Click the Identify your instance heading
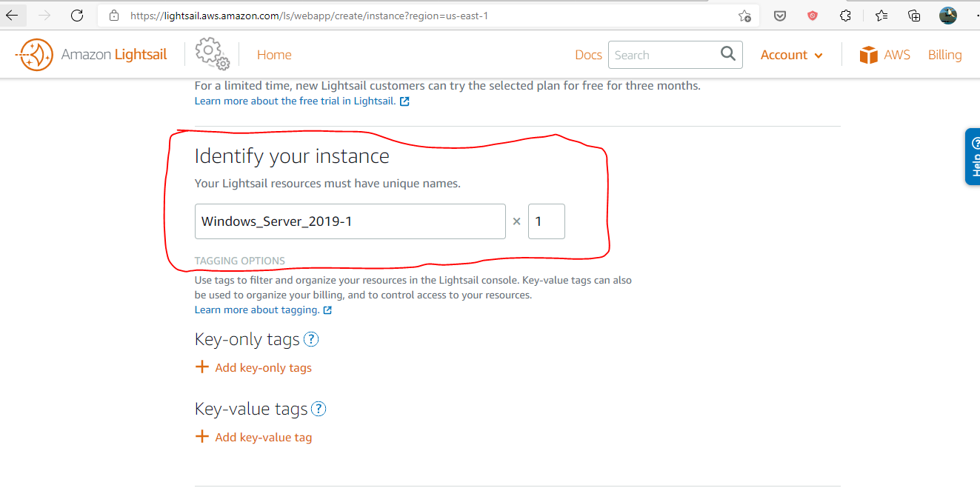Screen dimensions: 980x488 pos(292,156)
